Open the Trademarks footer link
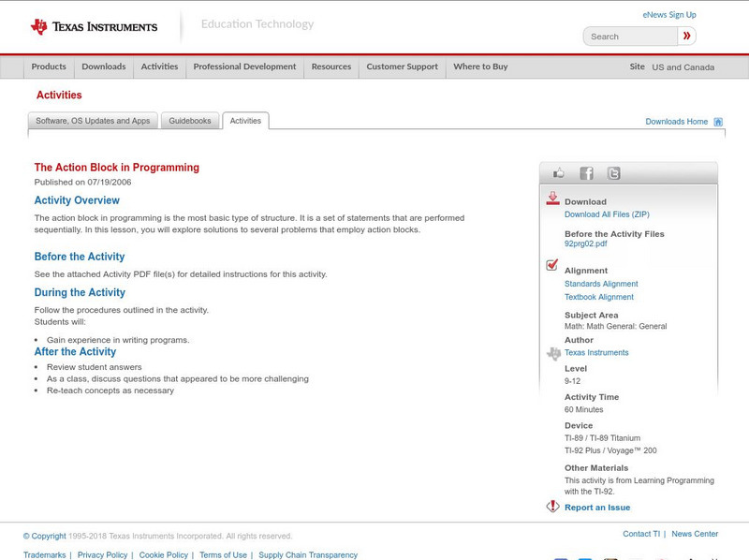Image resolution: width=749 pixels, height=560 pixels. tap(44, 554)
